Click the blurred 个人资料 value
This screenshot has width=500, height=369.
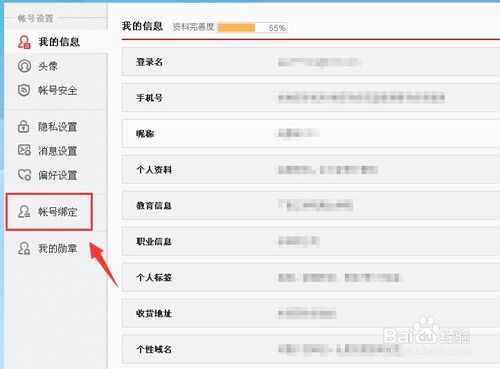328,170
